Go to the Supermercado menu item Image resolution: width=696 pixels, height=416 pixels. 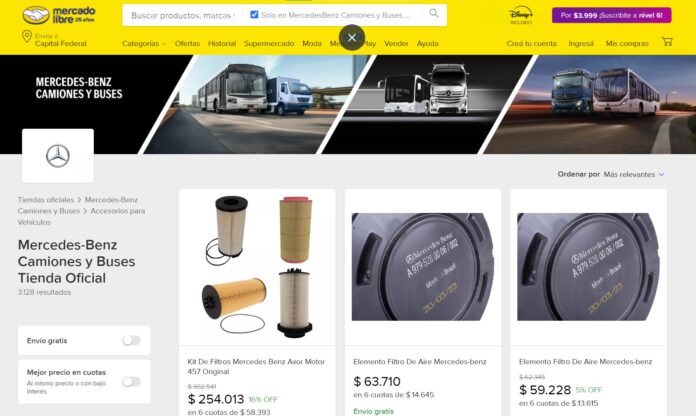(269, 44)
